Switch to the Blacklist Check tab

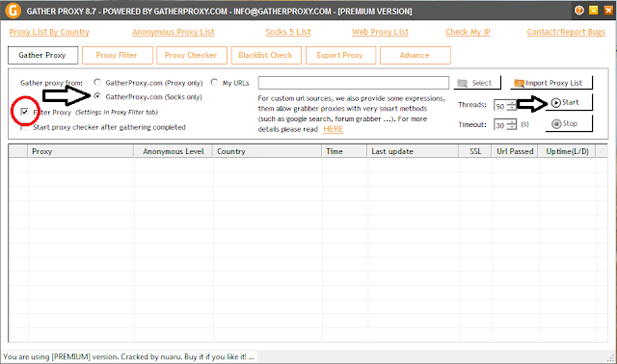point(266,55)
